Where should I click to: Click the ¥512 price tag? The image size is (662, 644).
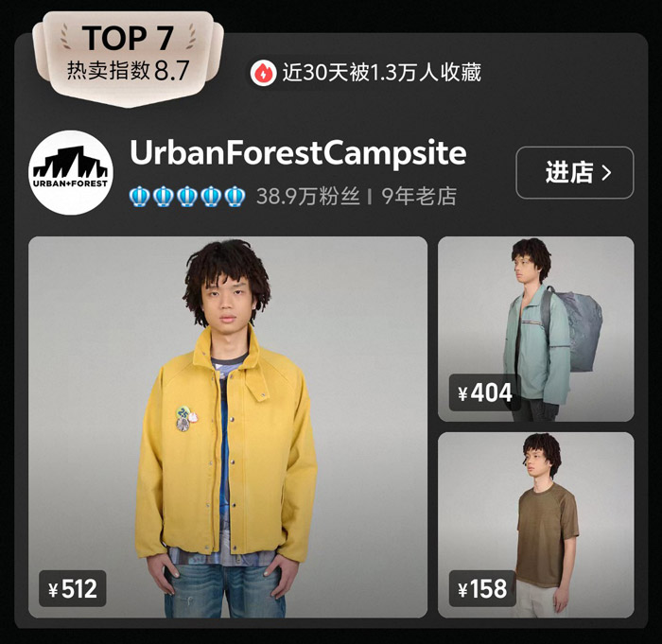pyautogui.click(x=73, y=589)
